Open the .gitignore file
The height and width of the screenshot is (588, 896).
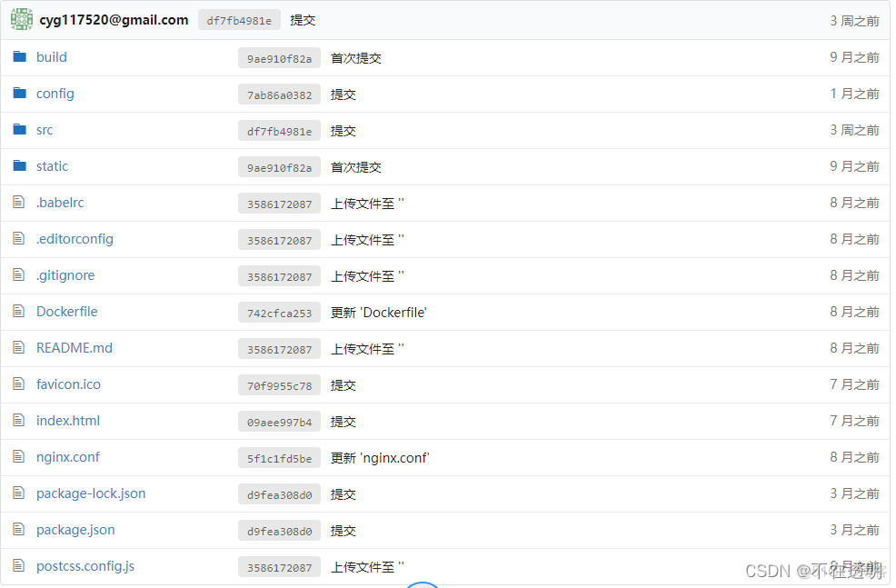tap(65, 275)
